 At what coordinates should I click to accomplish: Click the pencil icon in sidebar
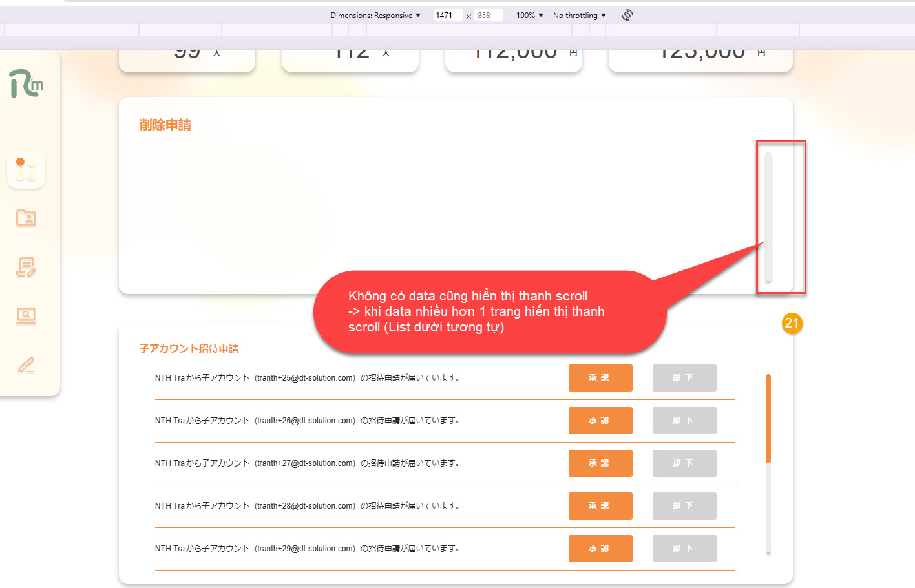click(x=26, y=365)
